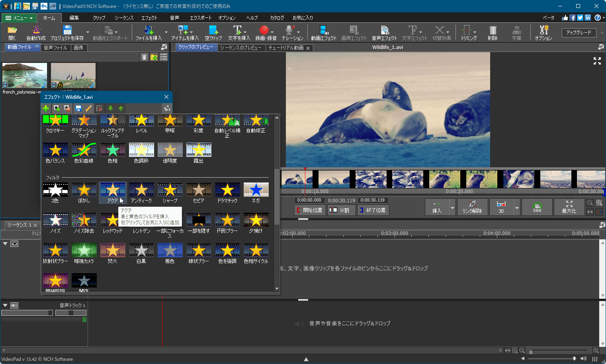606x364 pixels.
Task: Apply the ネガ filter
Action: click(x=256, y=193)
